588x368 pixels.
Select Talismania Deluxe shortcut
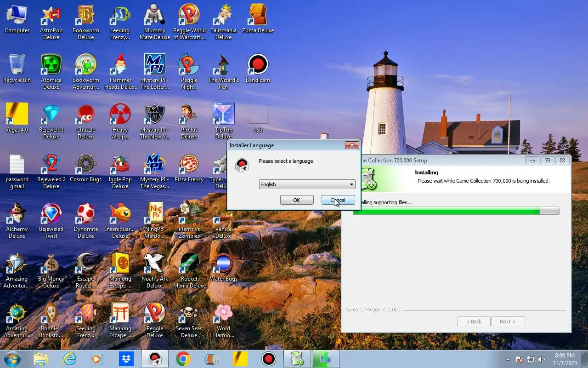[x=223, y=23]
